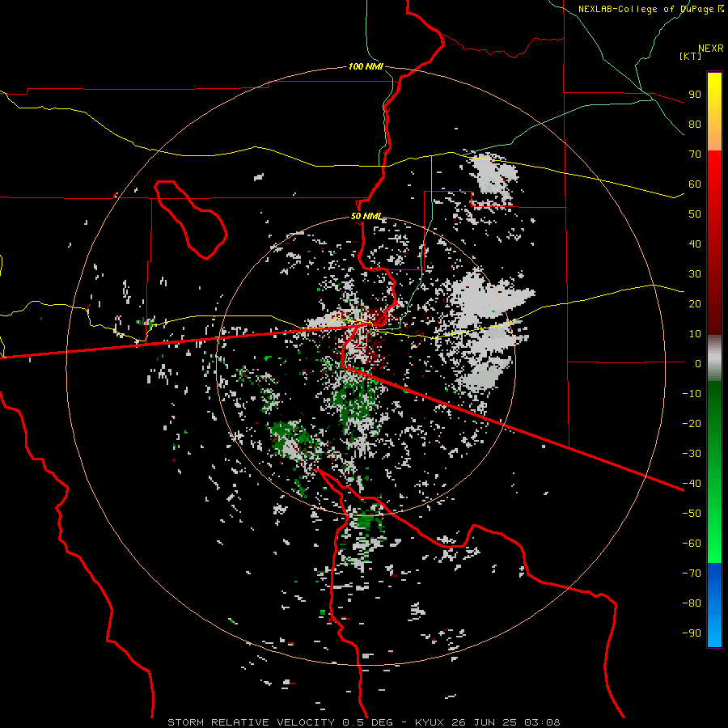
Task: Click the 50 NMI range ring label
Action: [366, 216]
